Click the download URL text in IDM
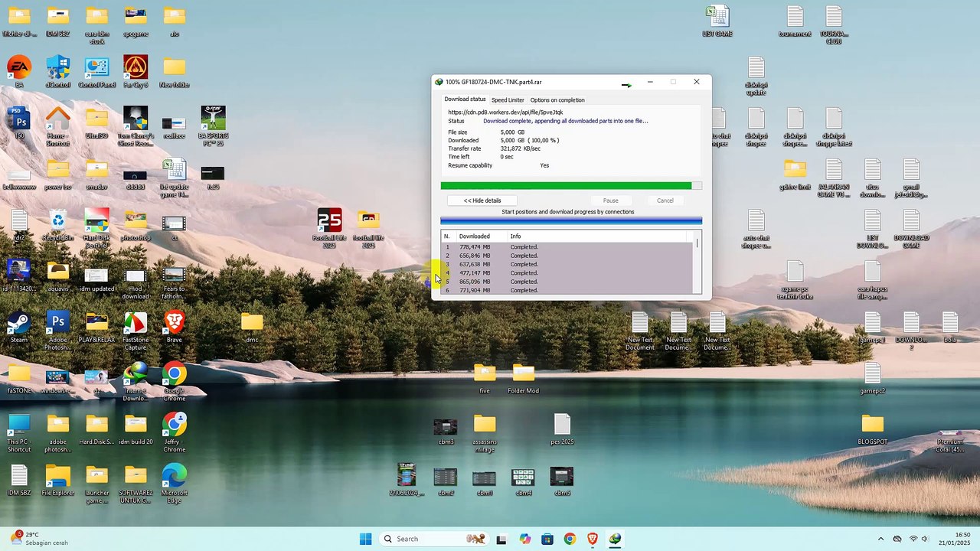This screenshot has width=980, height=551. [x=505, y=112]
